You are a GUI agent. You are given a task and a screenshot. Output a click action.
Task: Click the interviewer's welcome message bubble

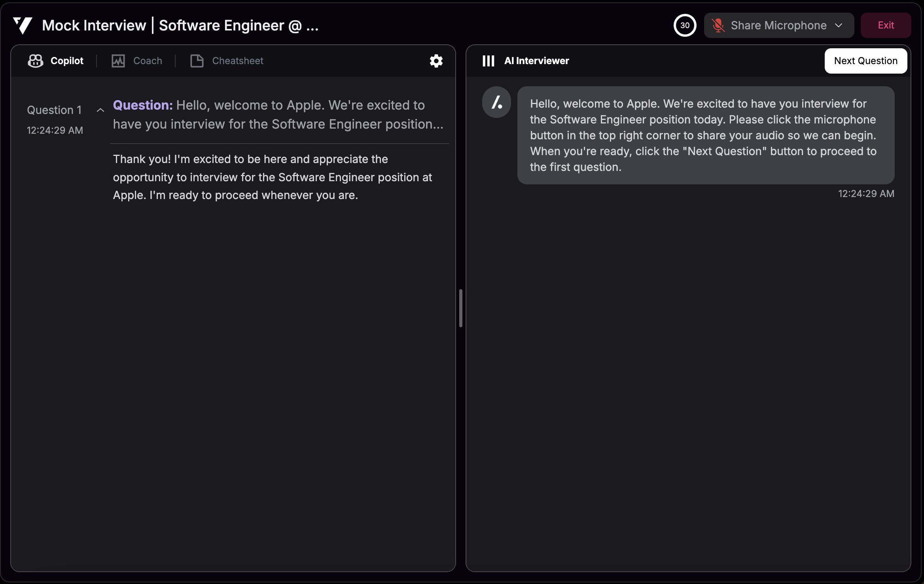(705, 135)
